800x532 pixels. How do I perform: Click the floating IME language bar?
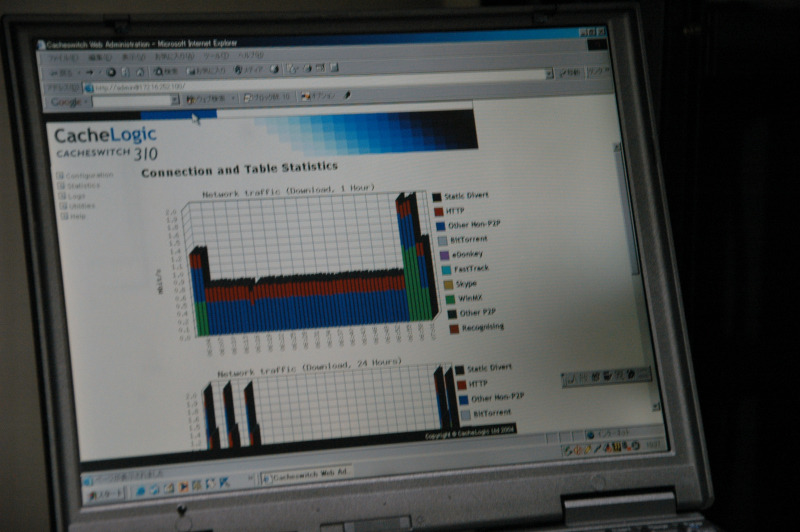click(606, 376)
